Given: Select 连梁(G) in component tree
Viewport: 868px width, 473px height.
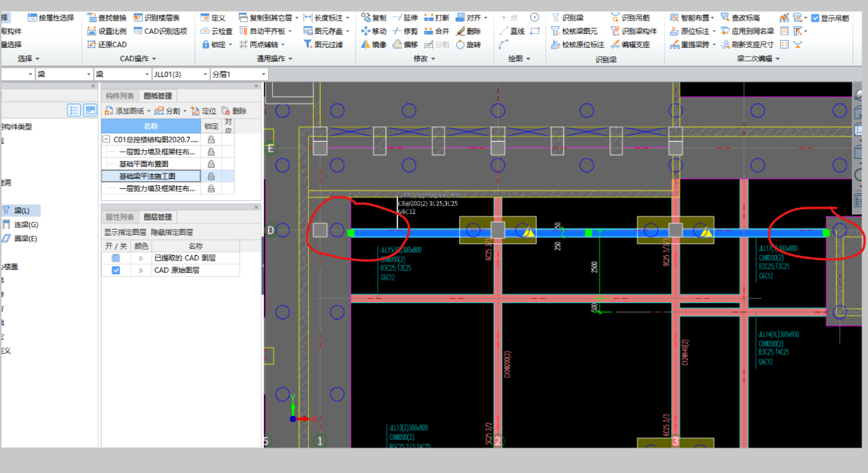Looking at the screenshot, I should (20, 224).
